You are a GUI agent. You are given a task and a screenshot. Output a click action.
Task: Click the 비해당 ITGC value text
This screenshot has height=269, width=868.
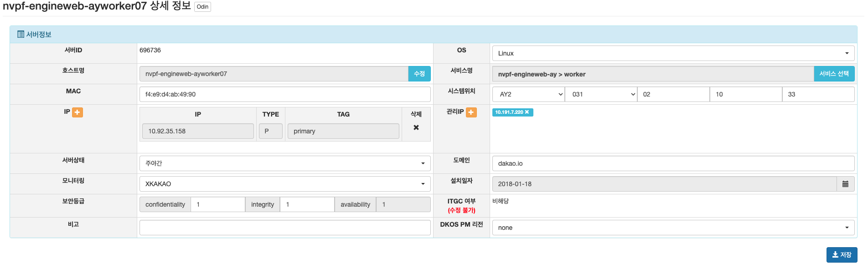pos(501,201)
